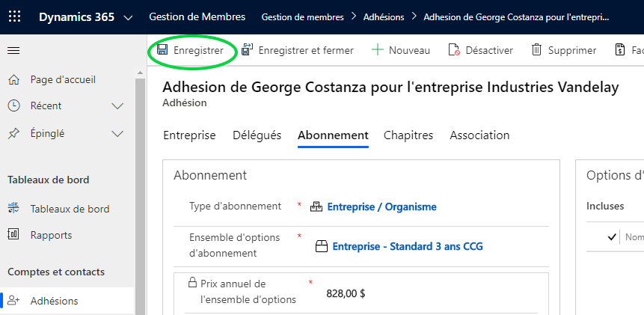Click the Désactiver command
This screenshot has width=644, height=315.
tap(480, 50)
